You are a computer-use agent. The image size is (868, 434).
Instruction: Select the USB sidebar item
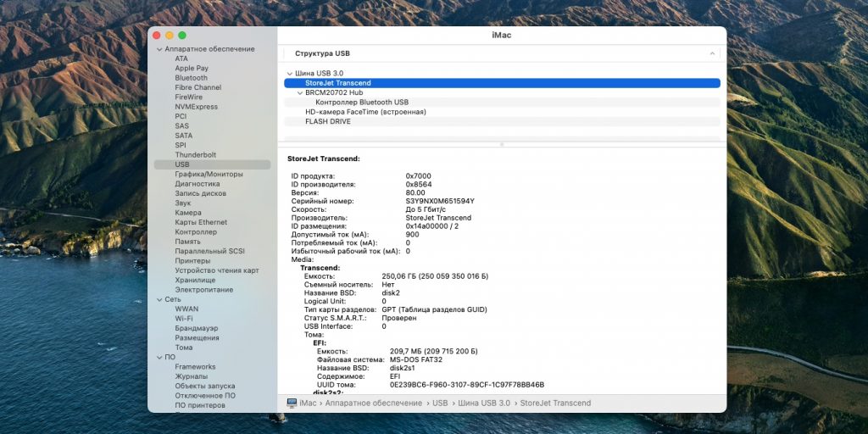(212, 164)
